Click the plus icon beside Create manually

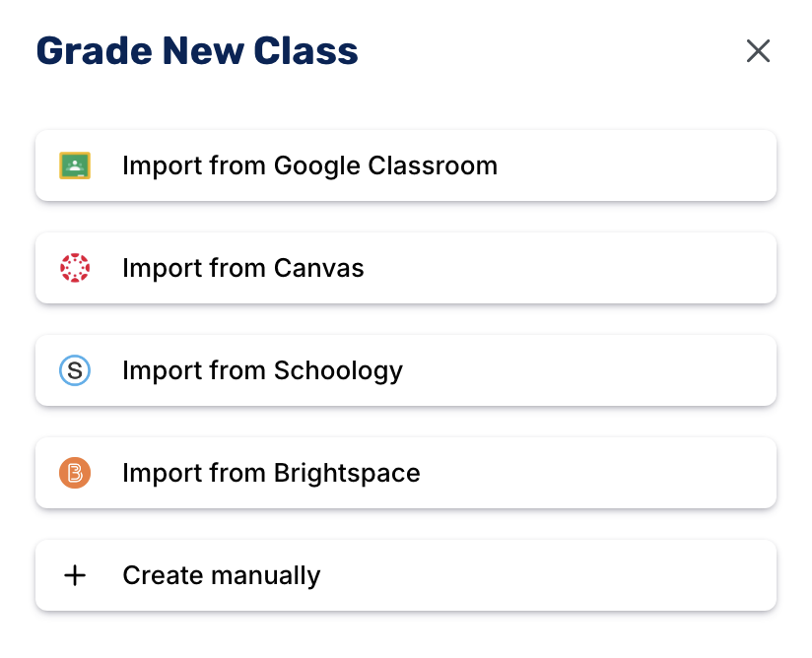[x=75, y=575]
